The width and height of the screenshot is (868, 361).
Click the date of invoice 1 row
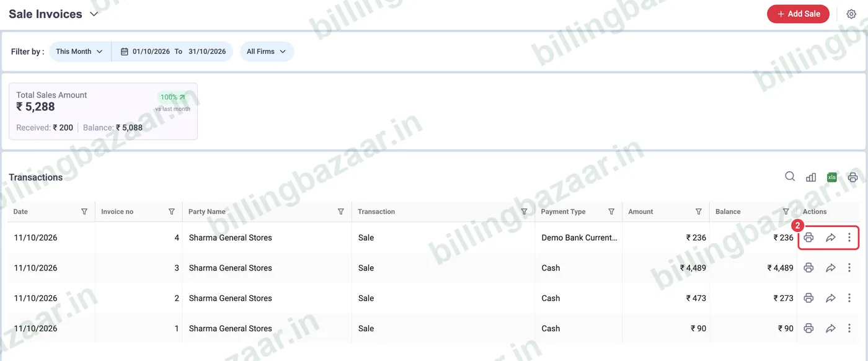point(35,329)
